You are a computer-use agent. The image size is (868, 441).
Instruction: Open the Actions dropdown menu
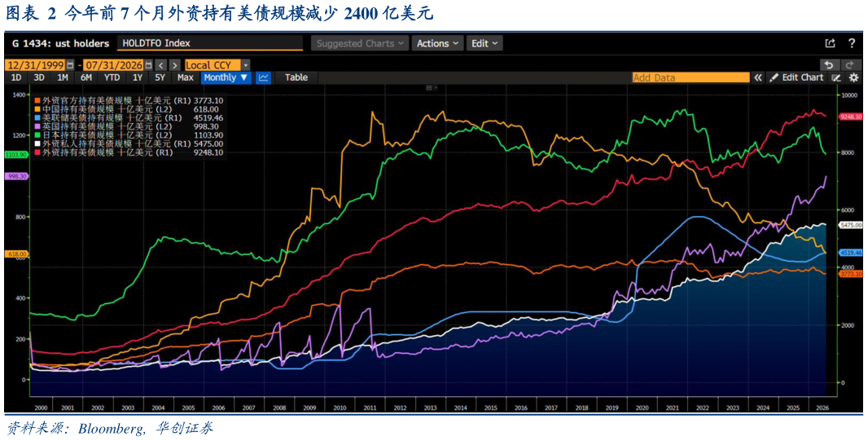[436, 43]
